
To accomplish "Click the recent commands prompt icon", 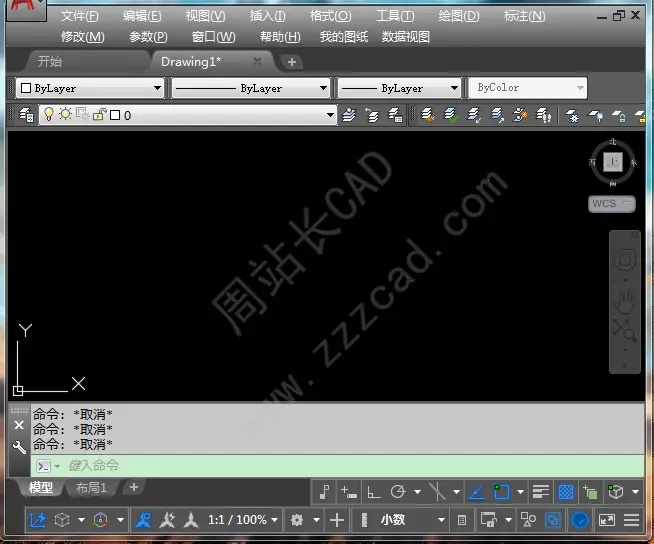I will 44,466.
